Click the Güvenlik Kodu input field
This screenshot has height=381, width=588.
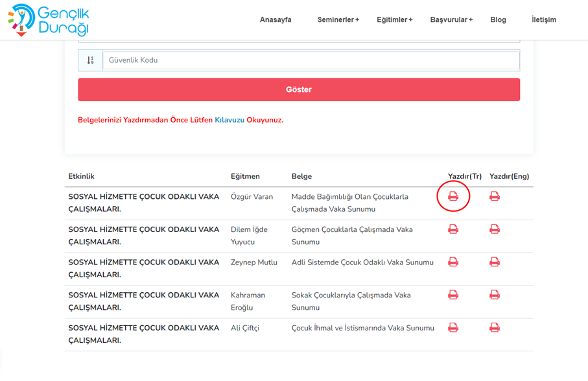tap(311, 60)
